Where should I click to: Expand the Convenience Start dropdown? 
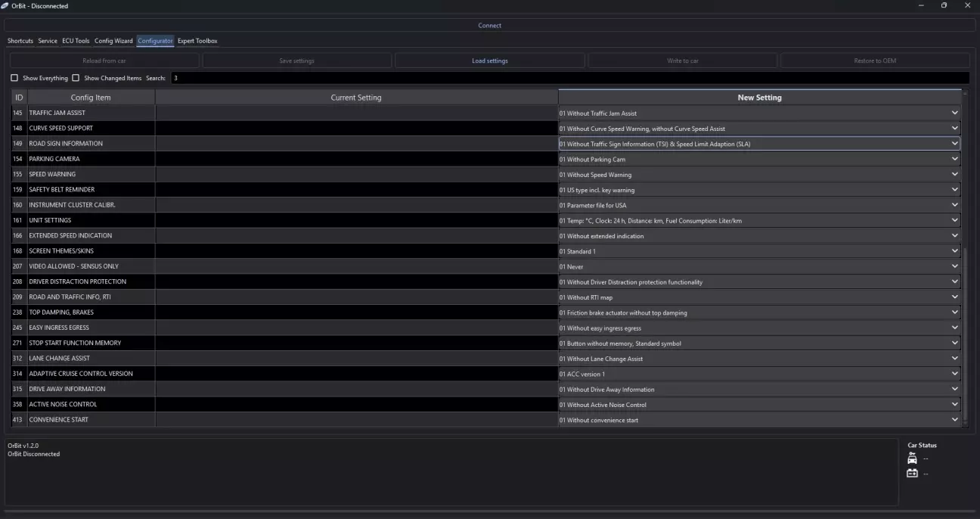coord(954,420)
